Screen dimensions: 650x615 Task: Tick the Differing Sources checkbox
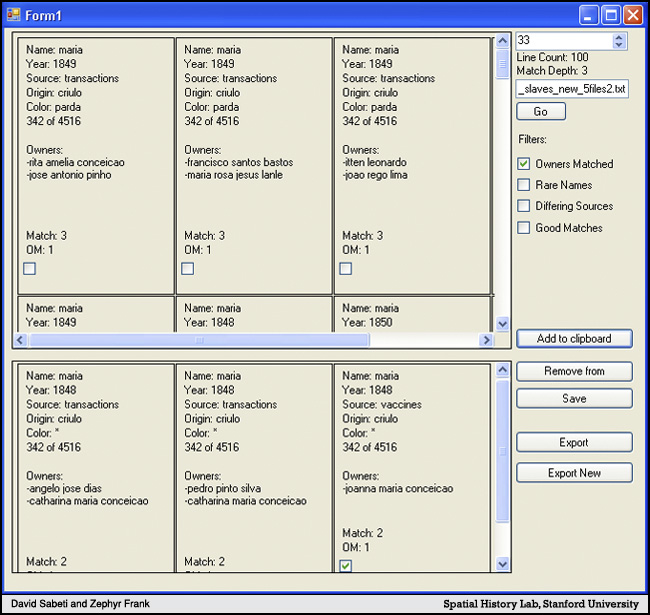(523, 206)
